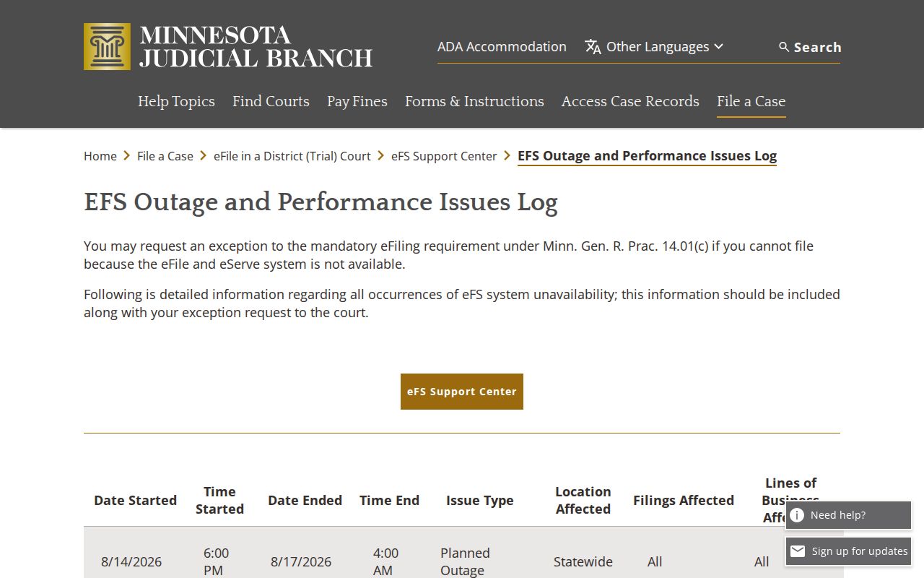Click the Statewide location cell

point(583,561)
